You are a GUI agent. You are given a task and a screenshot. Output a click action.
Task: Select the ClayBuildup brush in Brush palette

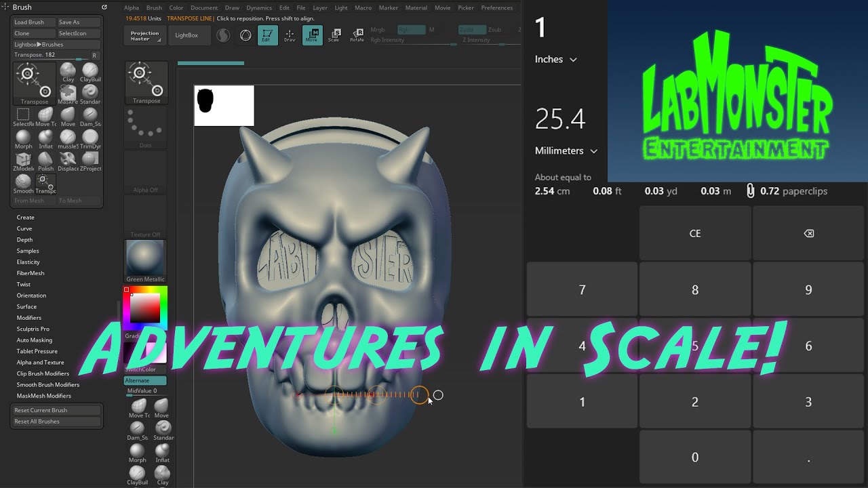(90, 72)
